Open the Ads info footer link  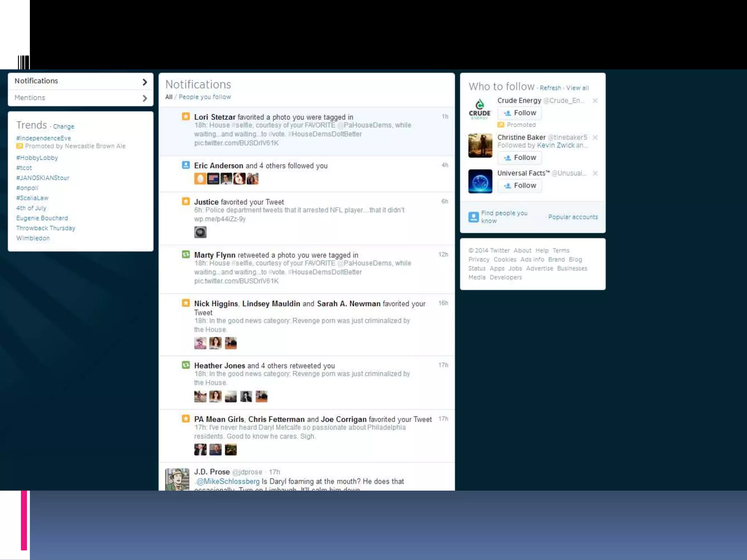(x=532, y=260)
